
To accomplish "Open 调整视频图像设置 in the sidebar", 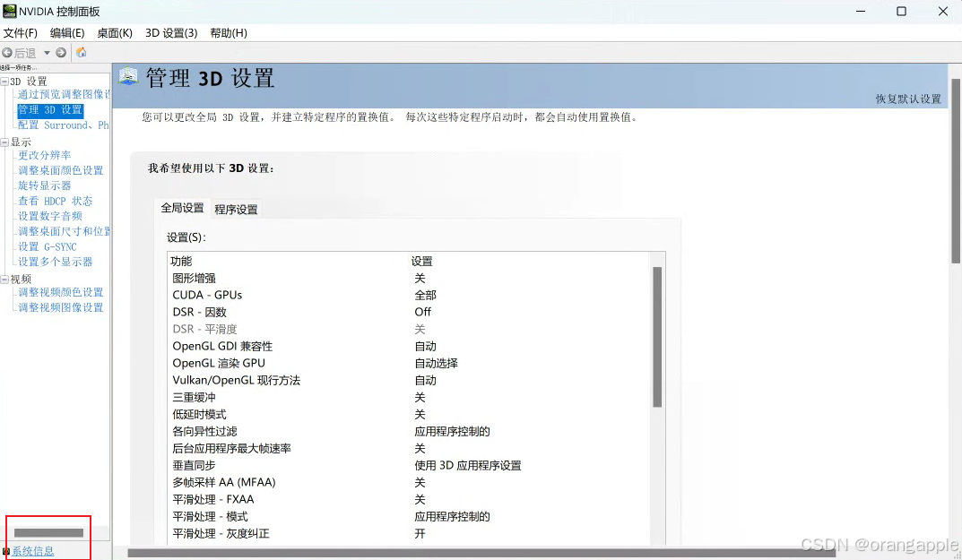I will click(61, 307).
